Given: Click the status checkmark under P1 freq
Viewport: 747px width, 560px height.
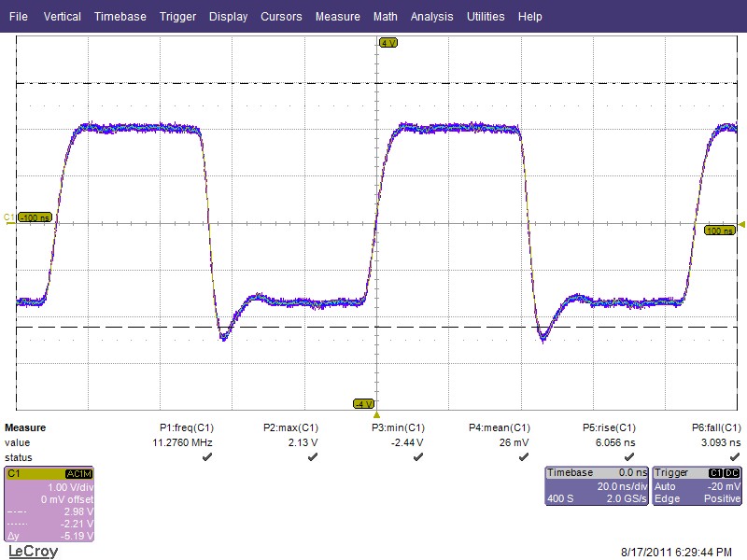Looking at the screenshot, I should coord(207,457).
